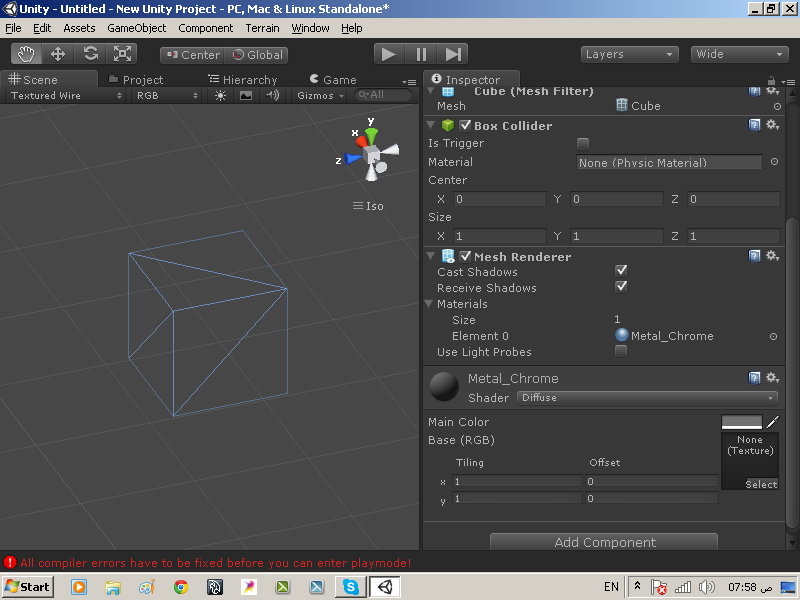Screen dimensions: 800x600
Task: Click the red compiler error icon
Action: 10,563
